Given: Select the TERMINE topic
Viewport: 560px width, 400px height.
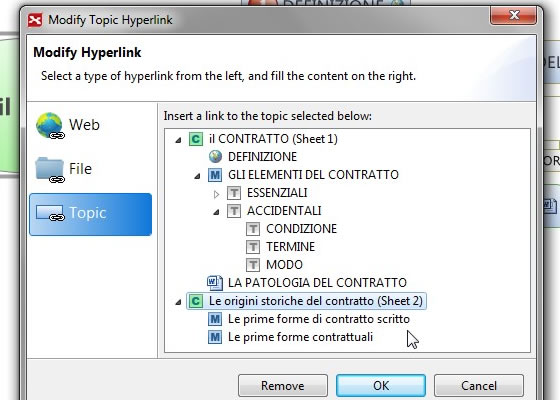Looking at the screenshot, I should (x=290, y=246).
